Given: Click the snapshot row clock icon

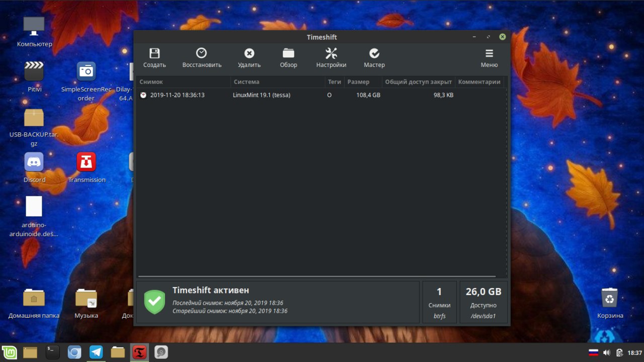Looking at the screenshot, I should click(x=143, y=95).
